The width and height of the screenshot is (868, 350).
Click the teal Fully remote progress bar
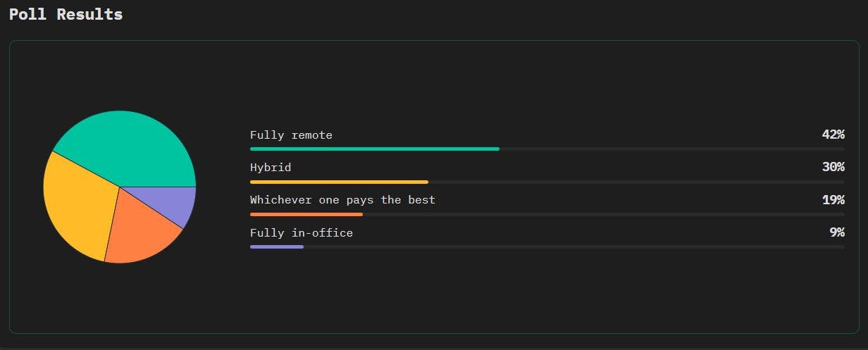tap(374, 149)
